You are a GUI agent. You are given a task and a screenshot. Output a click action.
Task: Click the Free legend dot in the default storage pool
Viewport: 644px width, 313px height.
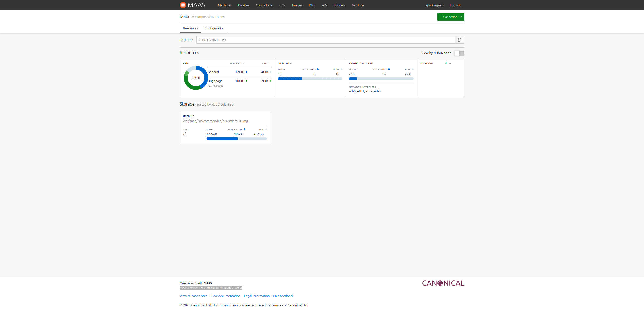[266, 129]
